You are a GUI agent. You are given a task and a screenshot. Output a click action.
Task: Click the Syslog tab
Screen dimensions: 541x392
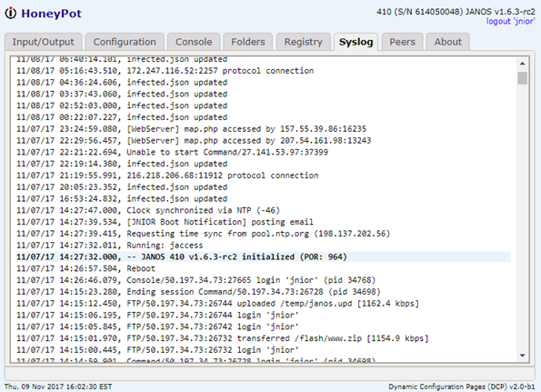point(356,42)
